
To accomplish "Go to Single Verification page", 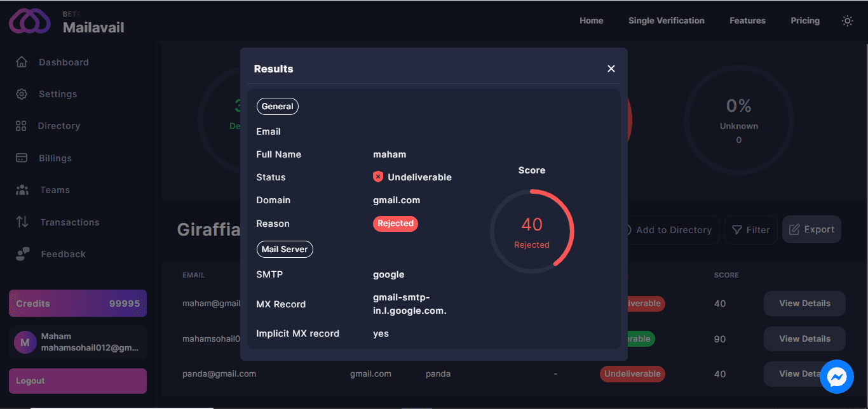I will tap(666, 21).
